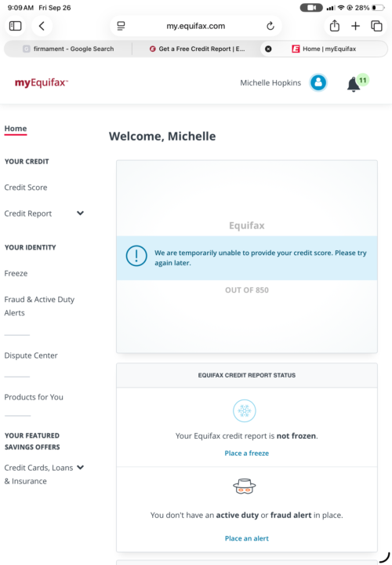Screen dimensions: 392x565
Task: Switch to Get a Free Credit Report tab
Action: click(197, 49)
